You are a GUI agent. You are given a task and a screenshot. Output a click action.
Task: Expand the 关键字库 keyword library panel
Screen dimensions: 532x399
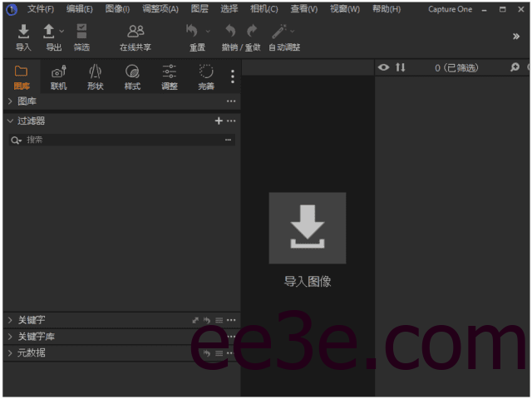click(x=10, y=337)
